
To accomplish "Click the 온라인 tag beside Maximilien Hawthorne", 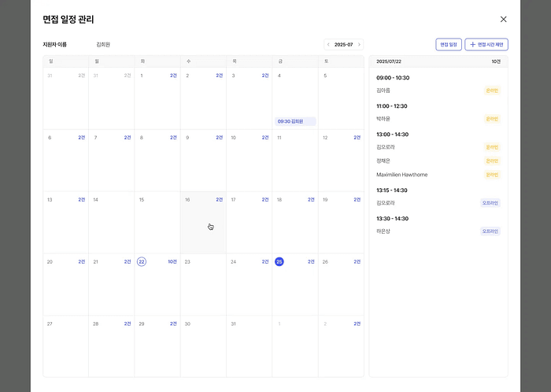I will pyautogui.click(x=492, y=175).
